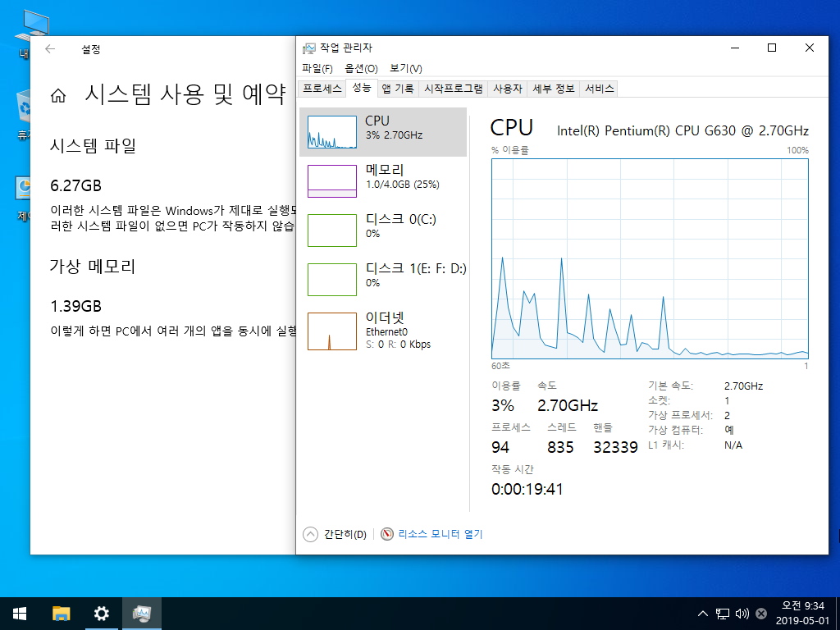Open the 옵션(O) menu

click(361, 69)
